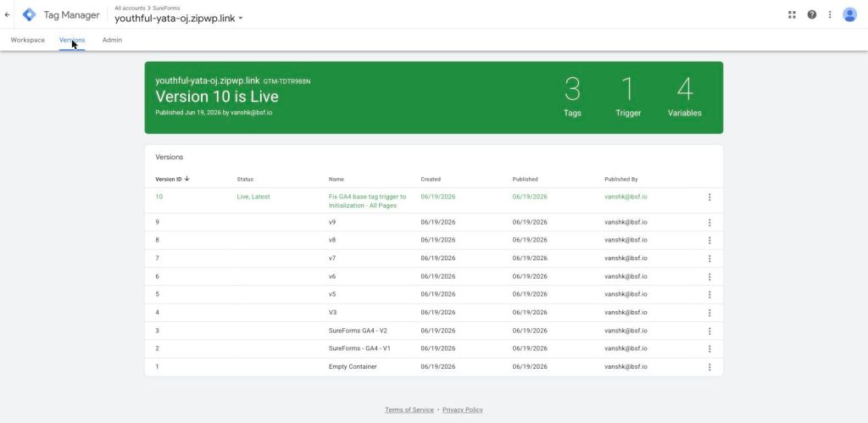Open actions menu for Empty Container
Image resolution: width=868 pixels, height=423 pixels.
point(709,367)
